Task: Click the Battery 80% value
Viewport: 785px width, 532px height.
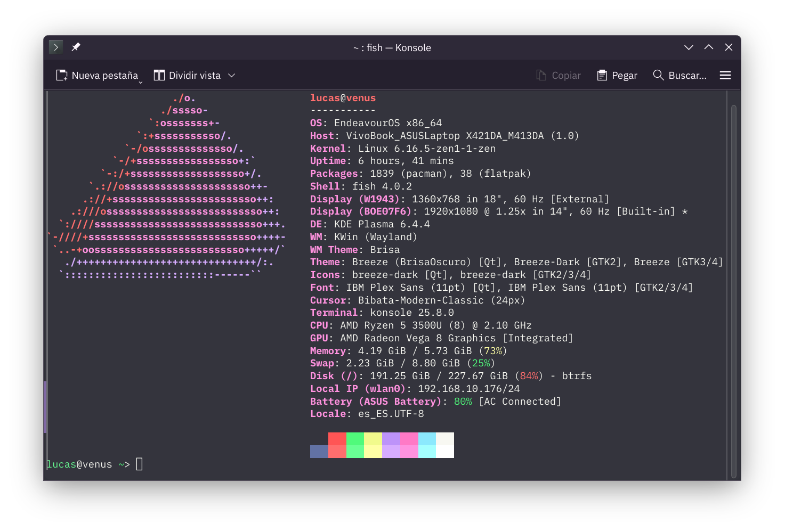Action: 463,402
